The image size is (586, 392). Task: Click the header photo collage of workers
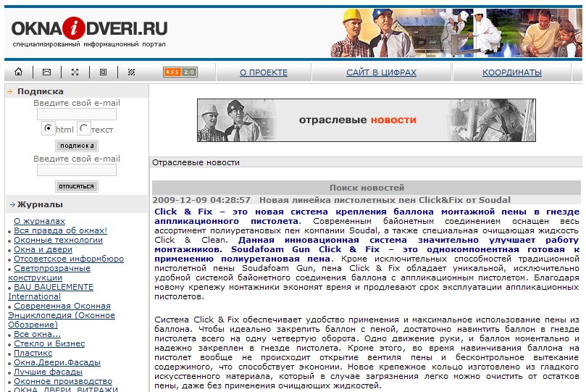[455, 33]
